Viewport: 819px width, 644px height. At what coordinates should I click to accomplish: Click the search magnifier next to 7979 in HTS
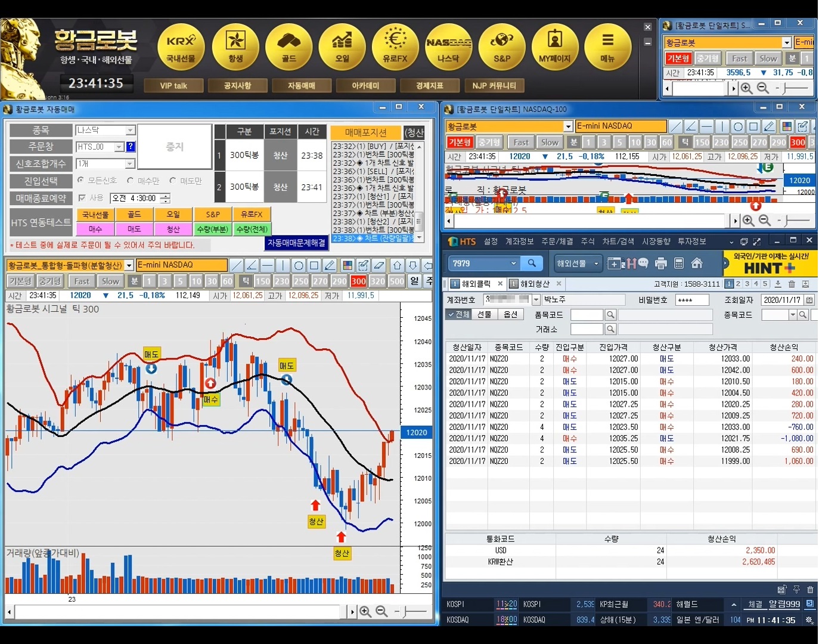click(x=532, y=263)
